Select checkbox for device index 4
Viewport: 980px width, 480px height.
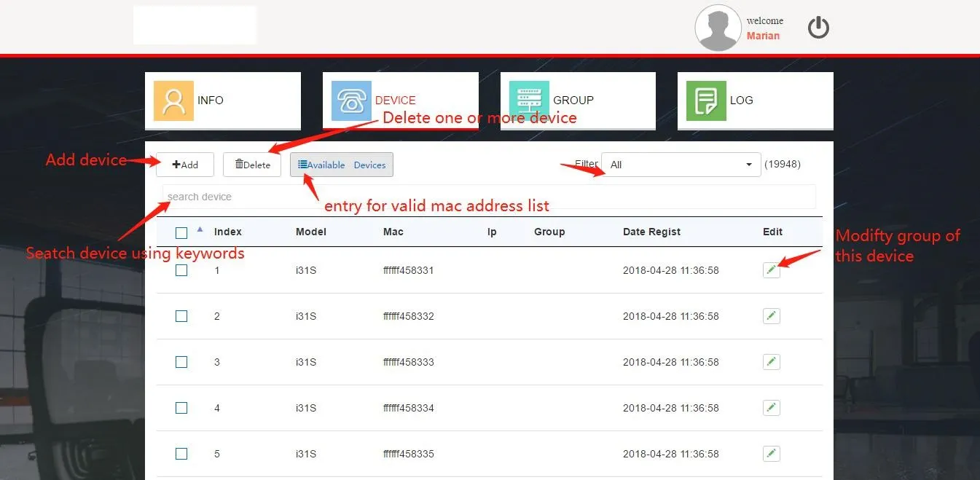[181, 408]
